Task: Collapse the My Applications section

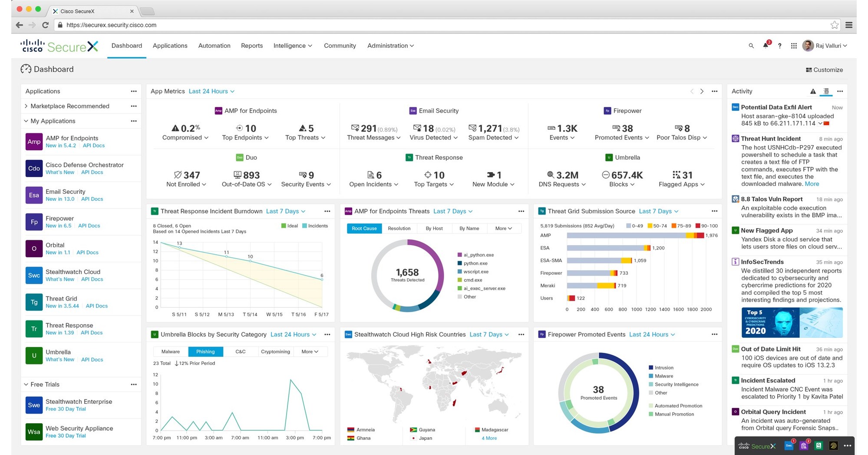Action: tap(26, 121)
